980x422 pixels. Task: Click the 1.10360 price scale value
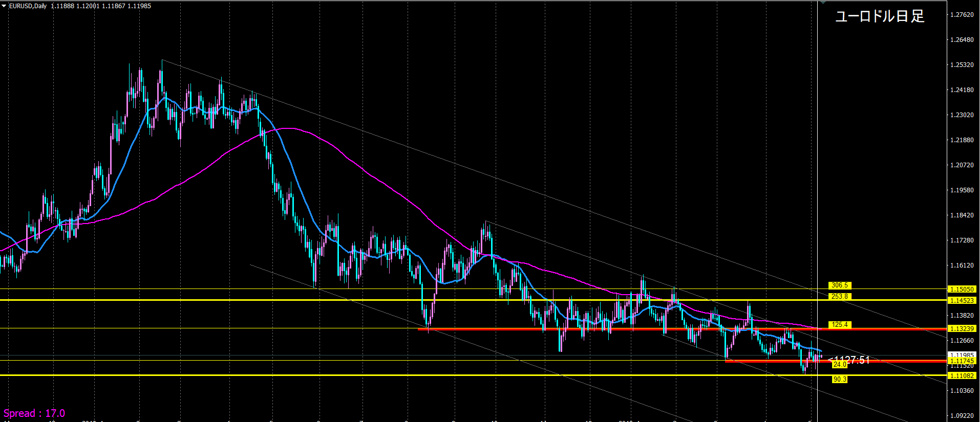[x=962, y=391]
